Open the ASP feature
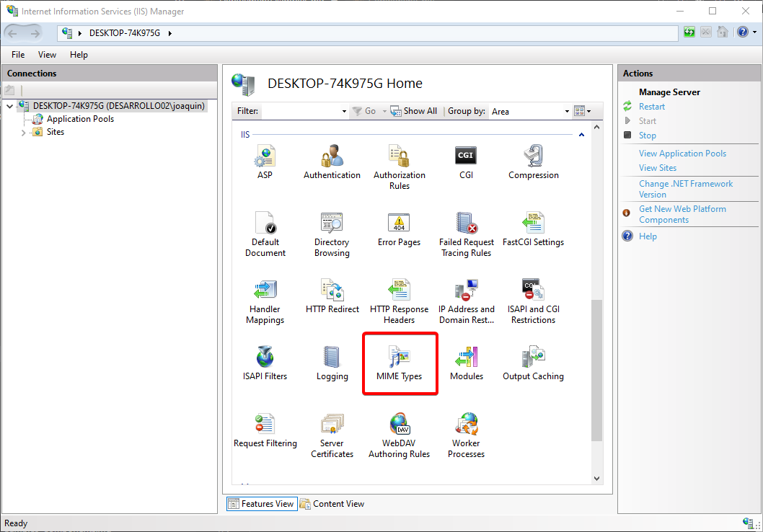763x532 pixels. click(x=265, y=162)
